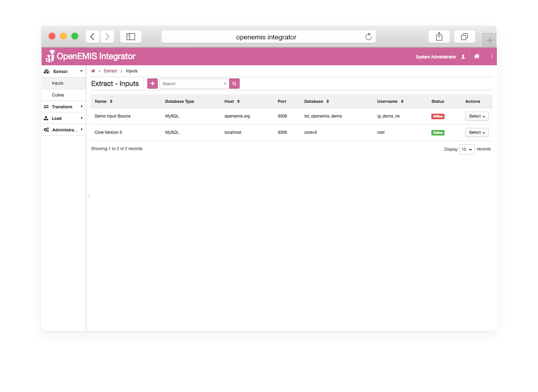Click the corev3 database cell
This screenshot has height=392, width=538.
tap(311, 133)
